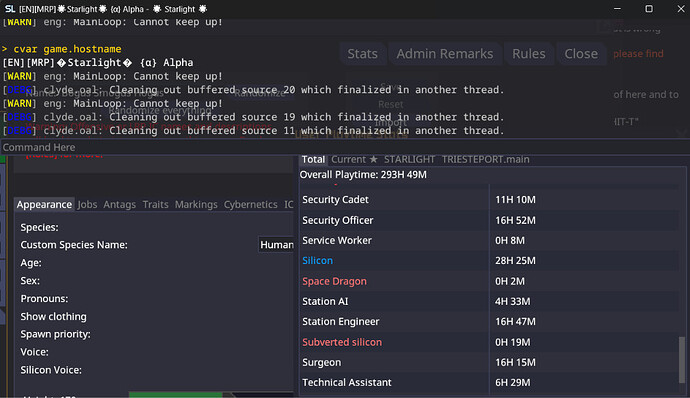This screenshot has width=690, height=398.
Task: Click the Service Worker row
Action: (489, 240)
